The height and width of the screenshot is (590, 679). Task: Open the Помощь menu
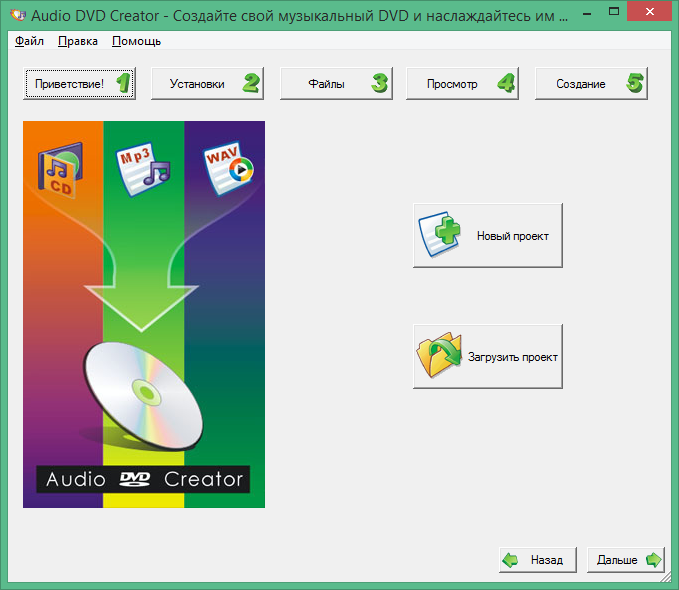(136, 41)
